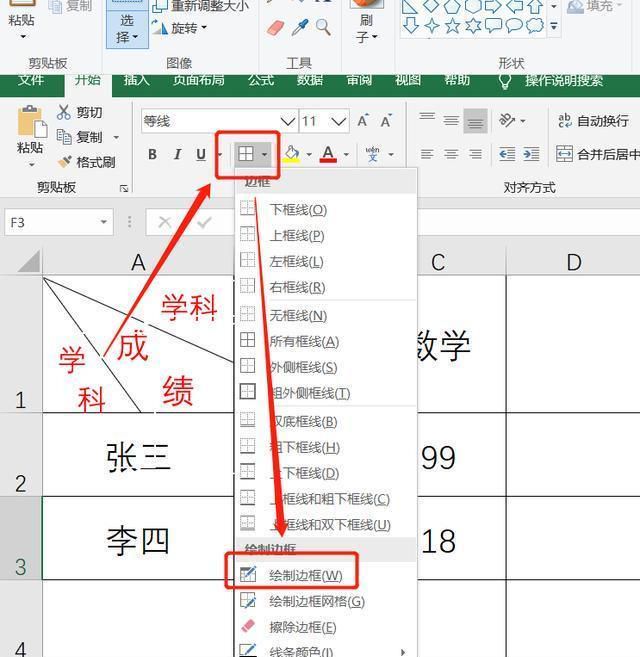This screenshot has height=657, width=640.
Task: Open the 等线 font name dropdown
Action: pyautogui.click(x=288, y=122)
